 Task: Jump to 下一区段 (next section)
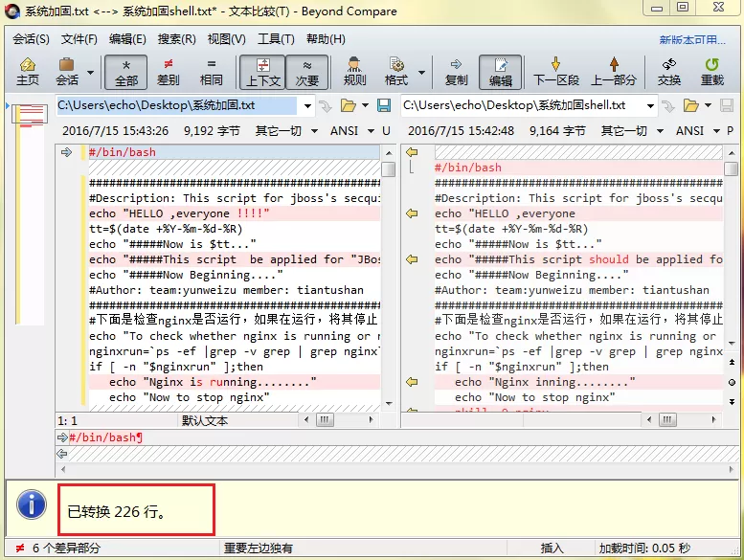click(x=556, y=73)
